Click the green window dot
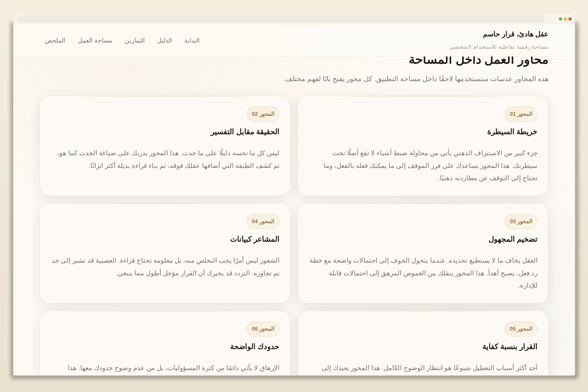The image size is (588, 392). [561, 19]
